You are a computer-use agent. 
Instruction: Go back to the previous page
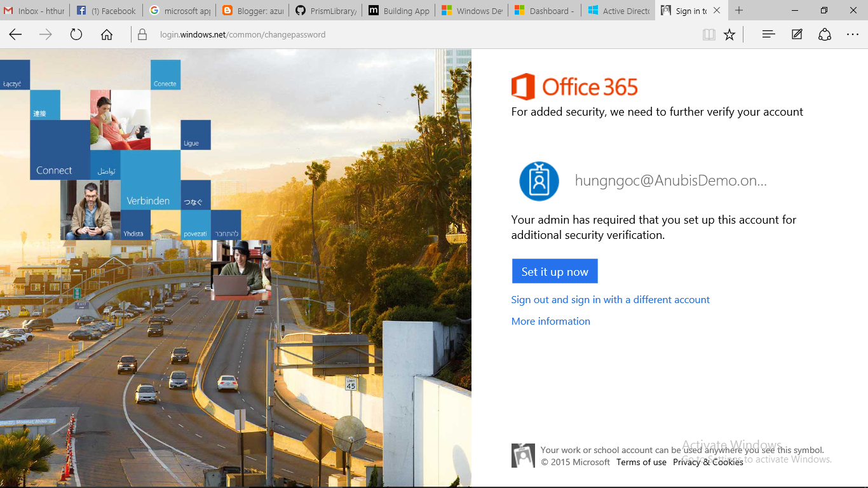coord(15,35)
